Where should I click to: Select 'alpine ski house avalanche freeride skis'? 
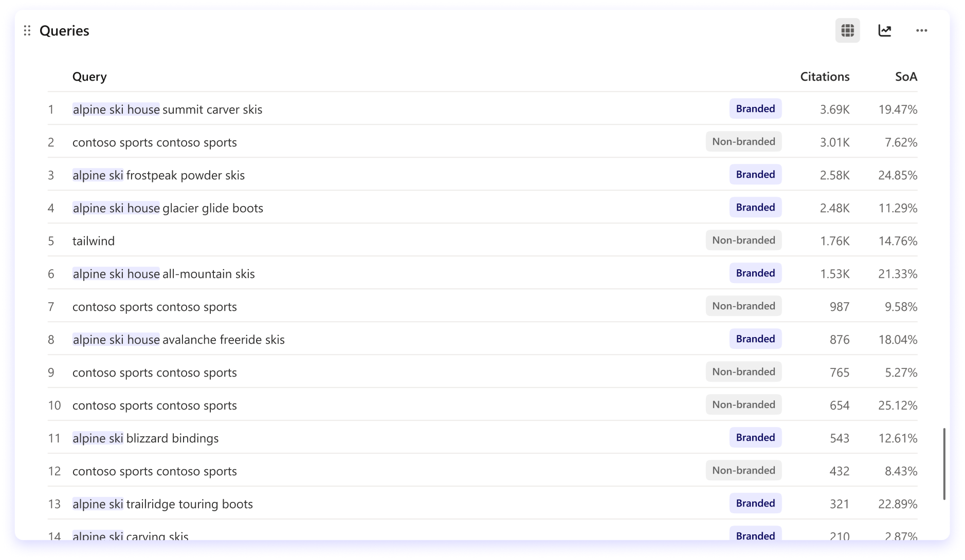[x=178, y=340]
